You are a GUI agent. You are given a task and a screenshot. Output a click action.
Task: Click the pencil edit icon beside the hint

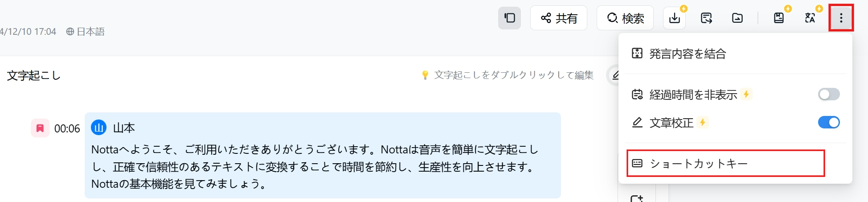[615, 75]
